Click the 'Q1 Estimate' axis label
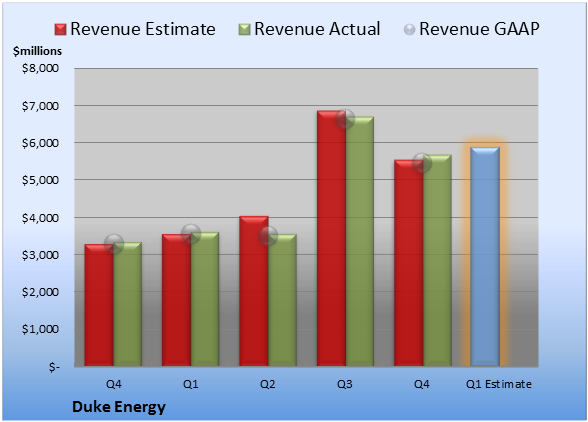 tap(499, 384)
